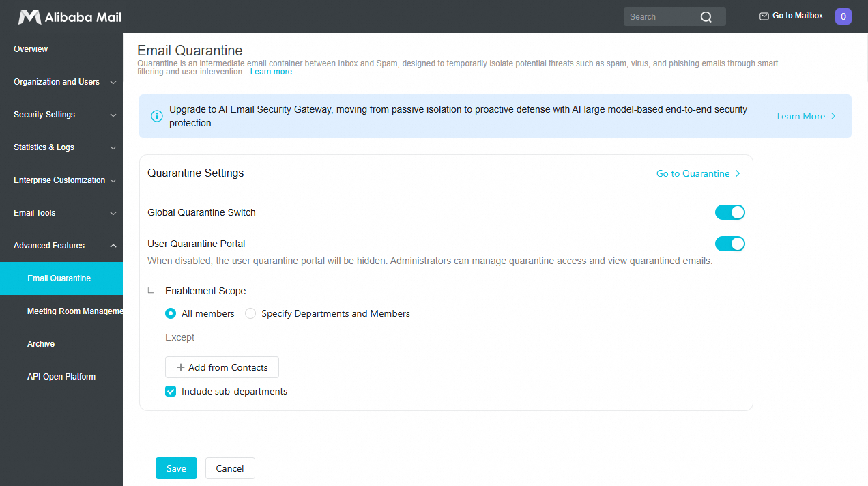Uncheck Include sub-departments checkbox
The height and width of the screenshot is (486, 868).
171,392
